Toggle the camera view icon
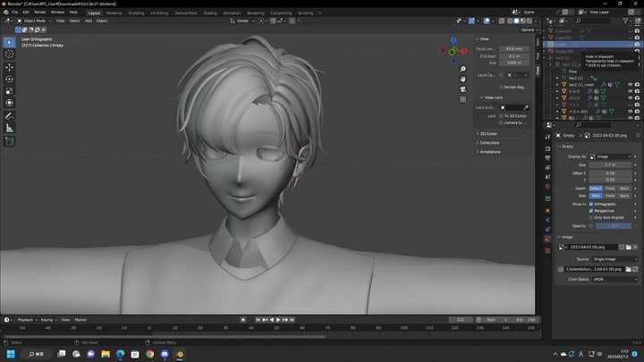 [462, 88]
